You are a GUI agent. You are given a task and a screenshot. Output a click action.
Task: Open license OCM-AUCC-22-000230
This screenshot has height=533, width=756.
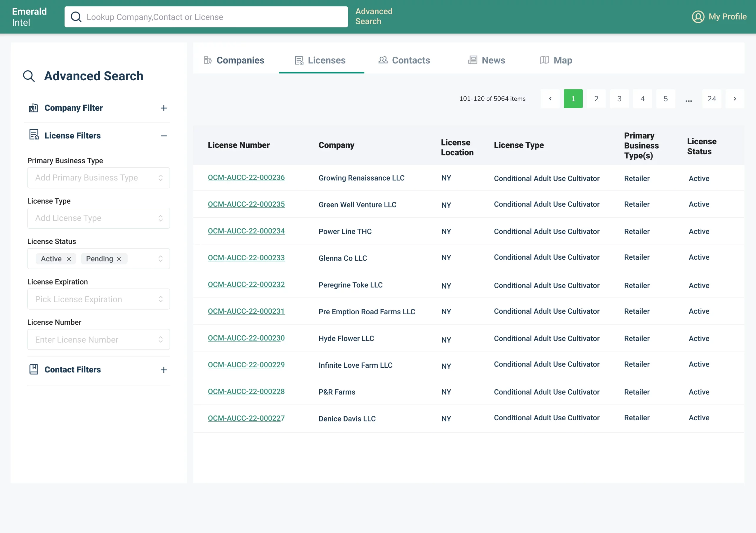point(246,338)
